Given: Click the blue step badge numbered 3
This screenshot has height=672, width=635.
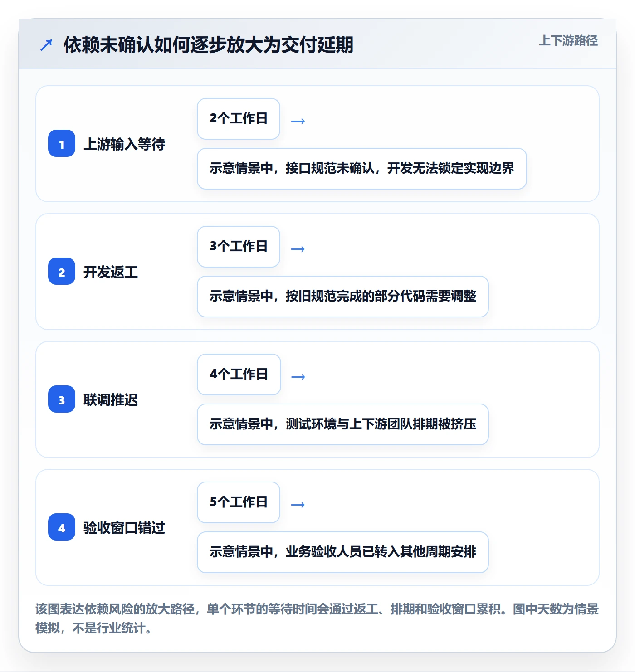Looking at the screenshot, I should [62, 399].
